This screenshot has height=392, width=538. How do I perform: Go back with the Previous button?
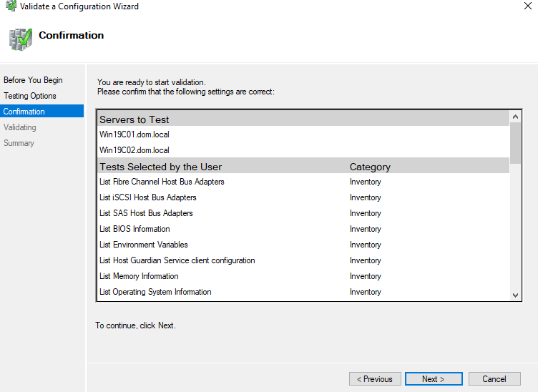[x=375, y=379]
